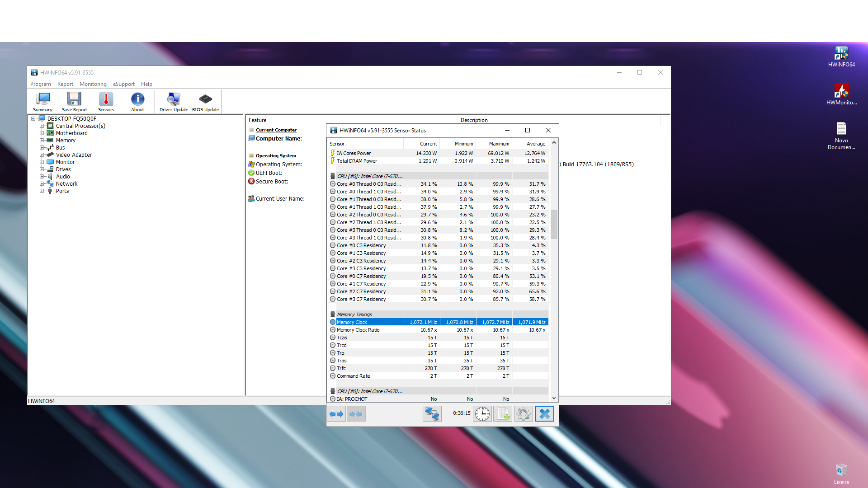Click Computer Name feature row
868x488 pixels.
(278, 139)
